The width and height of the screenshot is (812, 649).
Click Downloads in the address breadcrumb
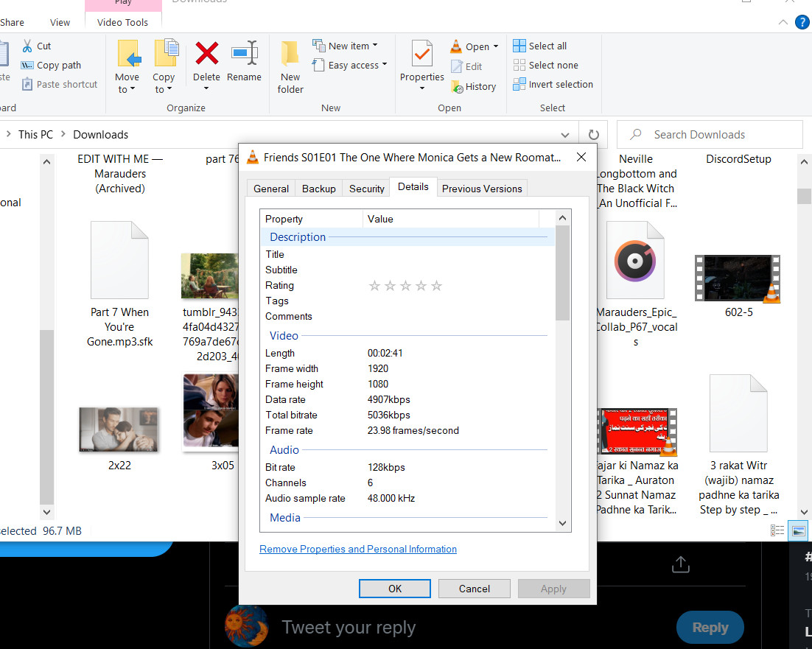point(100,135)
